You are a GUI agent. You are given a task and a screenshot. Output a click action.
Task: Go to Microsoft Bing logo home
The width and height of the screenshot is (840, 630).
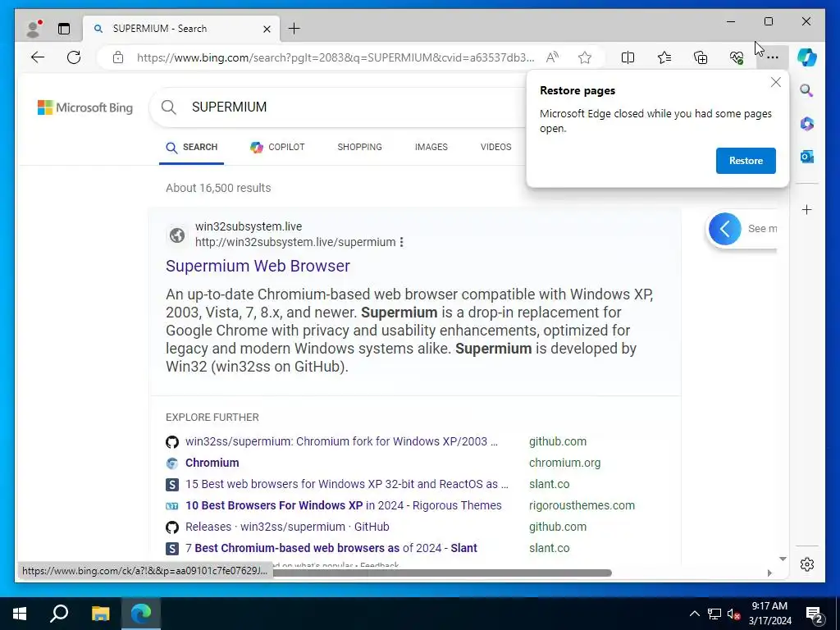[85, 107]
